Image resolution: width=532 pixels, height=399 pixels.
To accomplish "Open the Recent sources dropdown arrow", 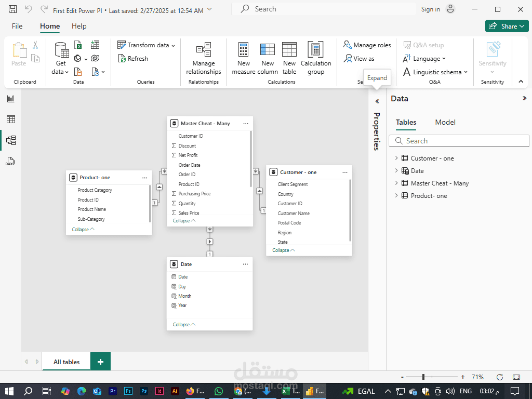I will click(x=103, y=72).
